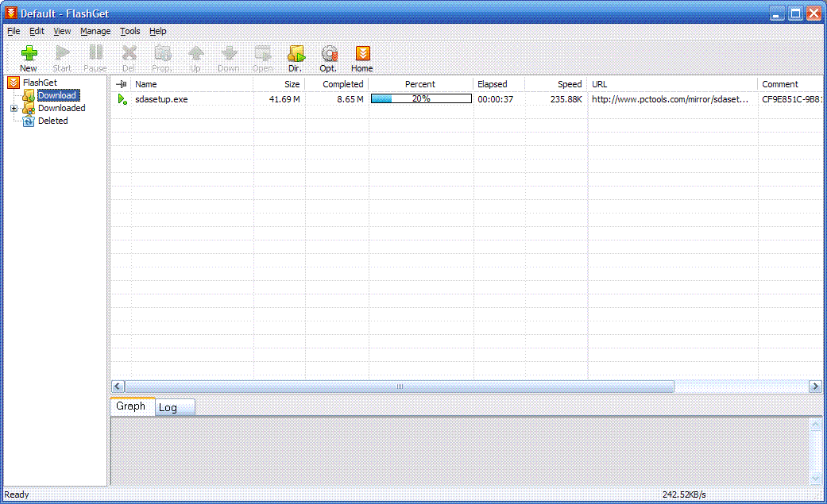
Task: Click the Downloaded folder icon in tree
Action: 29,108
